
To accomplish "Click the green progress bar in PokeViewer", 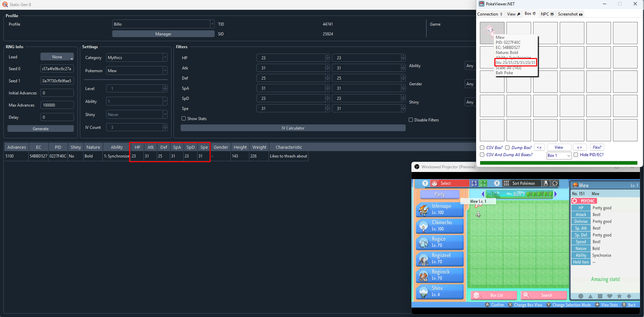I will pos(559,163).
